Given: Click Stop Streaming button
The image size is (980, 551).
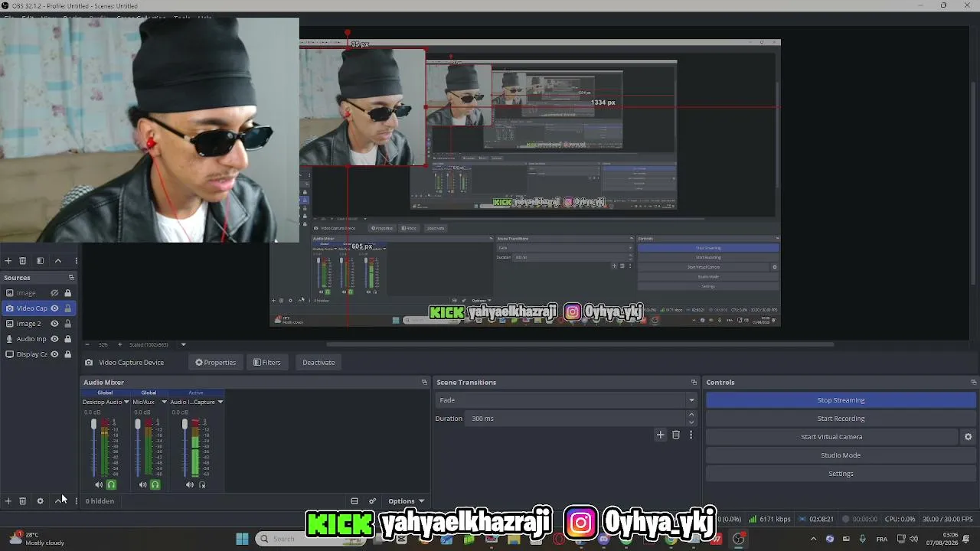Looking at the screenshot, I should [841, 400].
